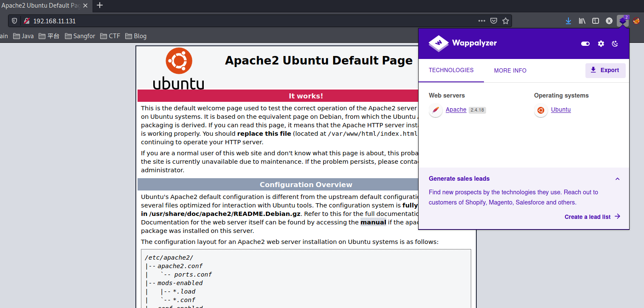Click the Ubuntu logo on the default page

[179, 68]
